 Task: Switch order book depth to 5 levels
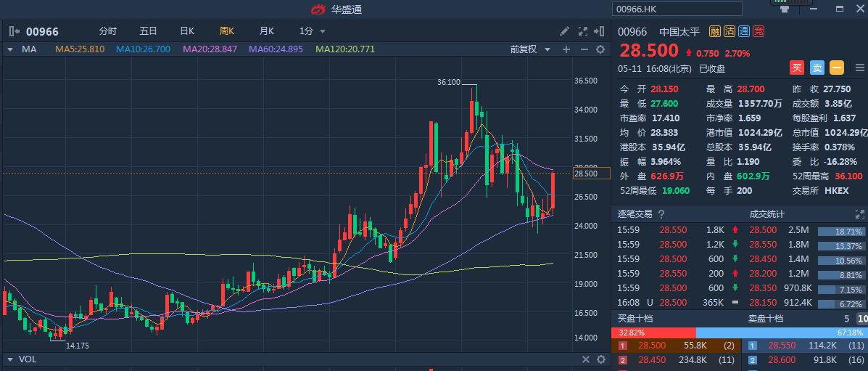(846, 319)
